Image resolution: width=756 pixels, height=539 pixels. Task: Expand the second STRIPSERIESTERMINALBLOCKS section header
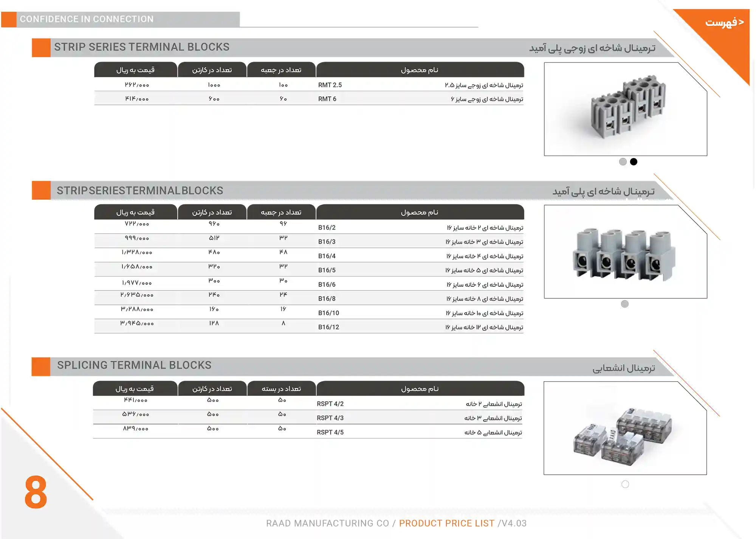(x=141, y=190)
